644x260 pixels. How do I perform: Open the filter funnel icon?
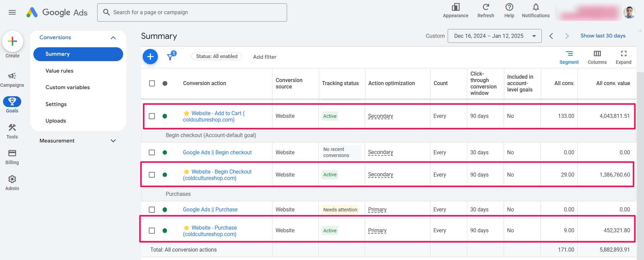click(x=171, y=56)
